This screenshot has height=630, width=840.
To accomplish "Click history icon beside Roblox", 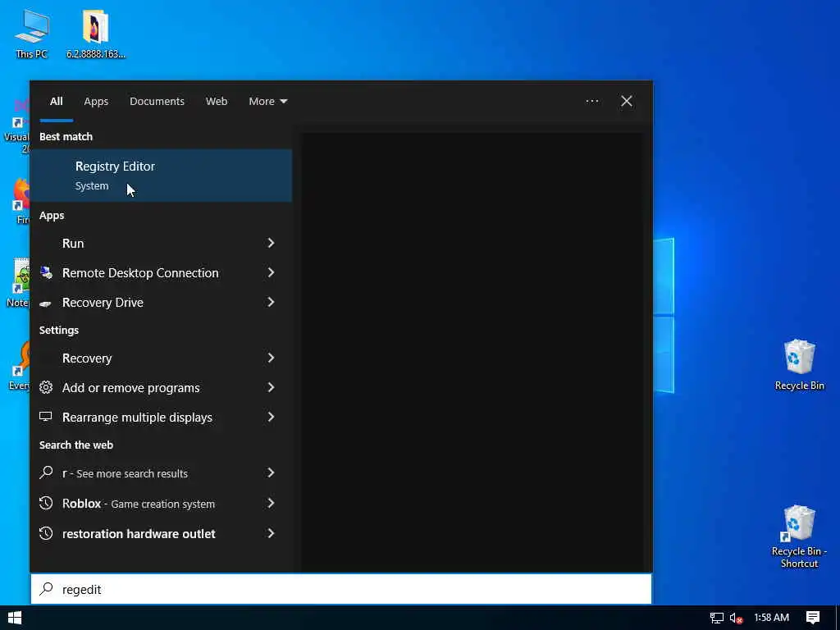I will [46, 503].
